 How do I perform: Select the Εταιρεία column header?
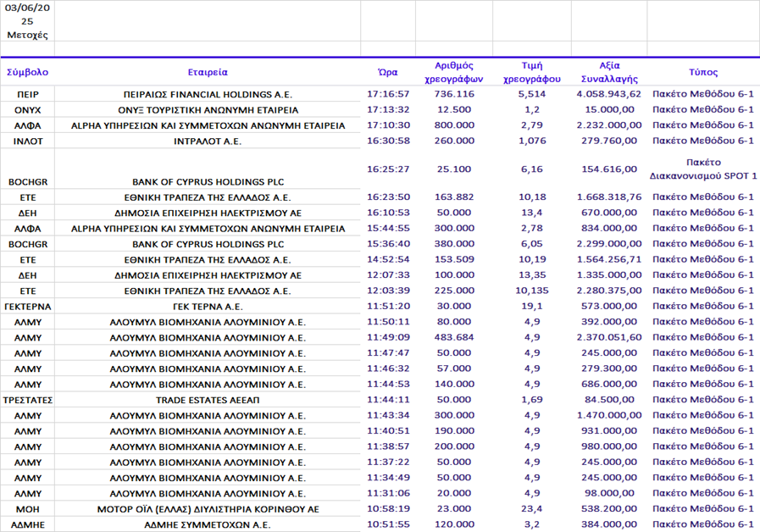pos(208,73)
